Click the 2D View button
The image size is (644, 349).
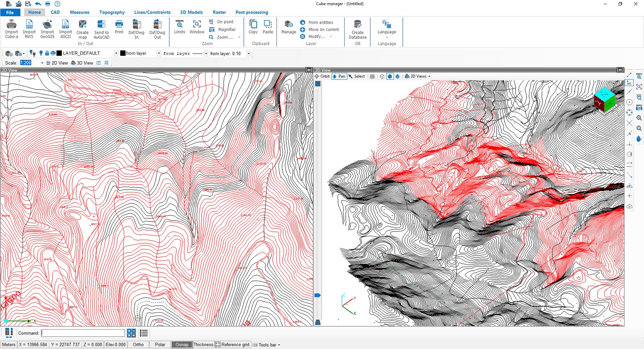(57, 63)
